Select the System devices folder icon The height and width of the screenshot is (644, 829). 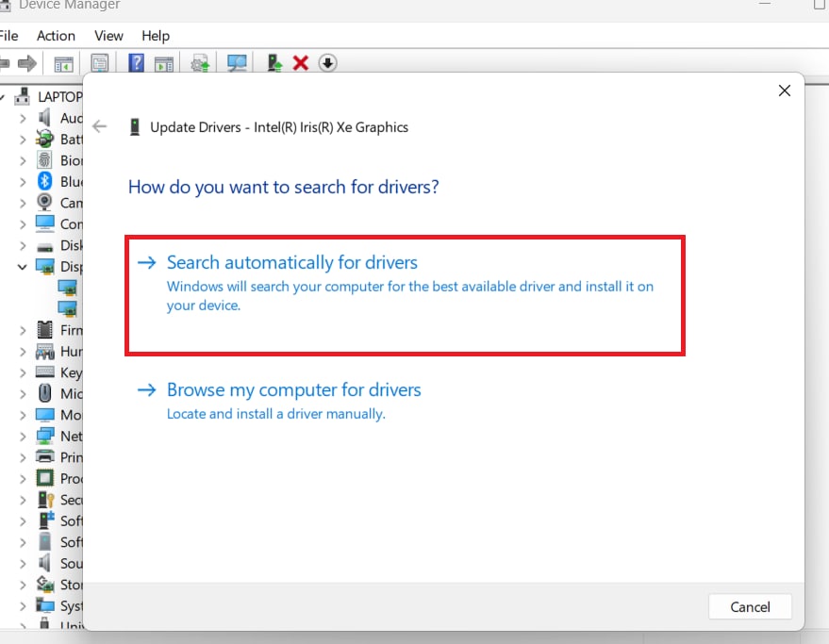[45, 605]
